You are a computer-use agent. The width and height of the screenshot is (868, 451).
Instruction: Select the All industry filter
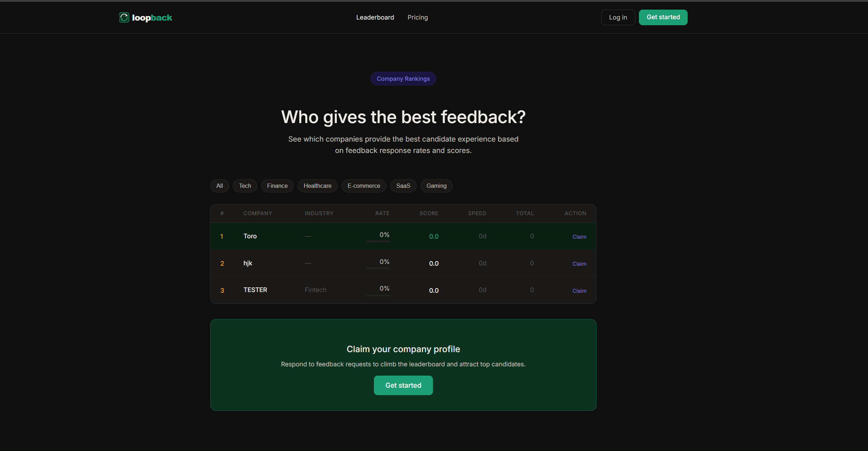tap(219, 186)
